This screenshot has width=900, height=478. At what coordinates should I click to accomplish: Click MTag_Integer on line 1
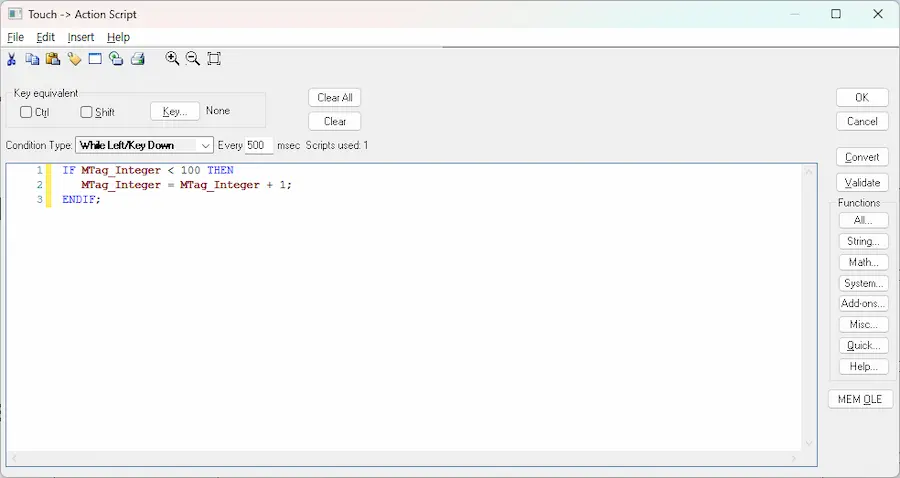pyautogui.click(x=121, y=170)
